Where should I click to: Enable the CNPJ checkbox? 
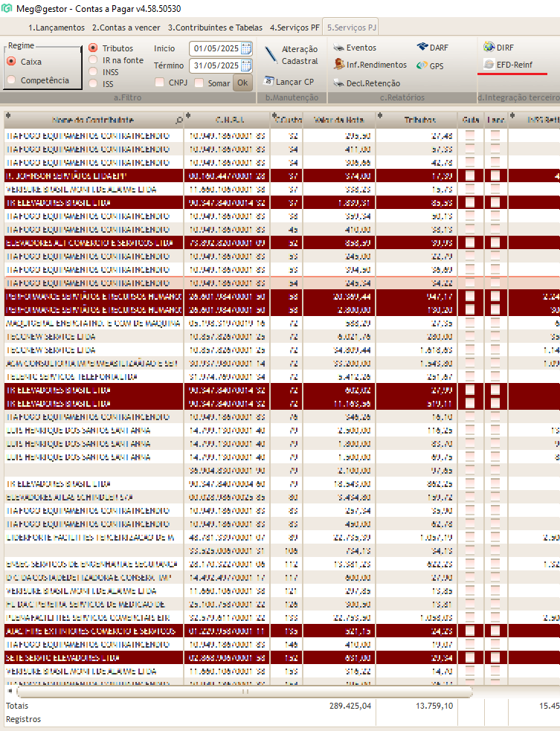pyautogui.click(x=160, y=83)
